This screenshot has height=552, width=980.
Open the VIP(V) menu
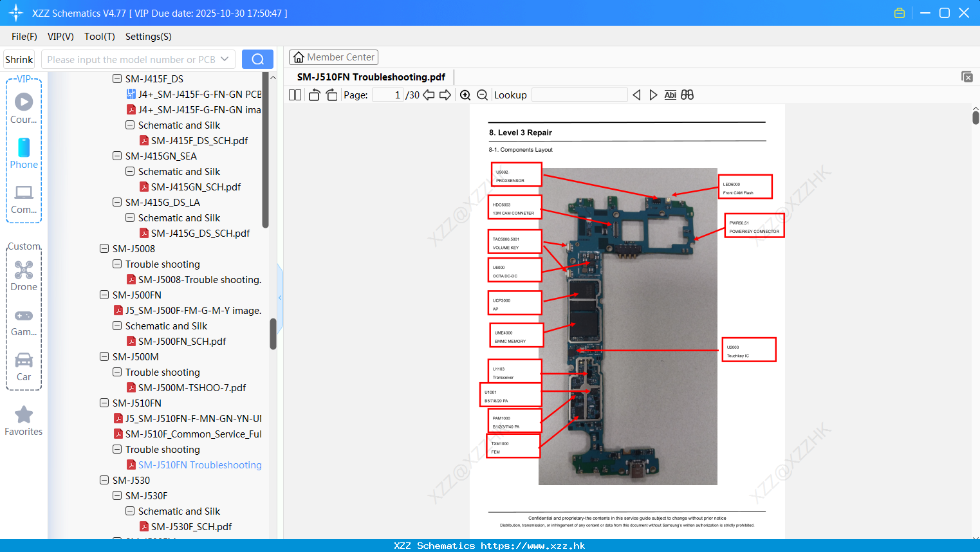tap(60, 37)
